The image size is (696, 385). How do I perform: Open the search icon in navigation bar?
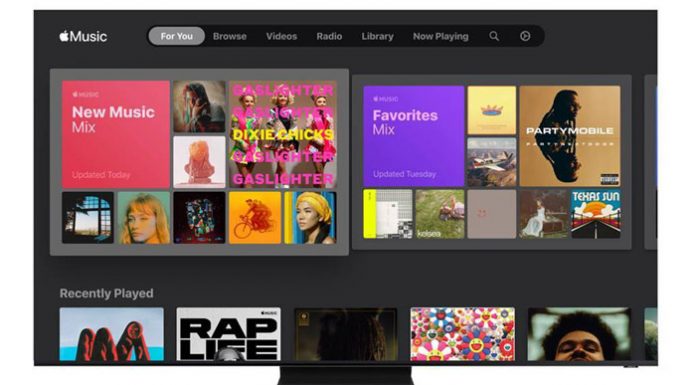click(494, 36)
